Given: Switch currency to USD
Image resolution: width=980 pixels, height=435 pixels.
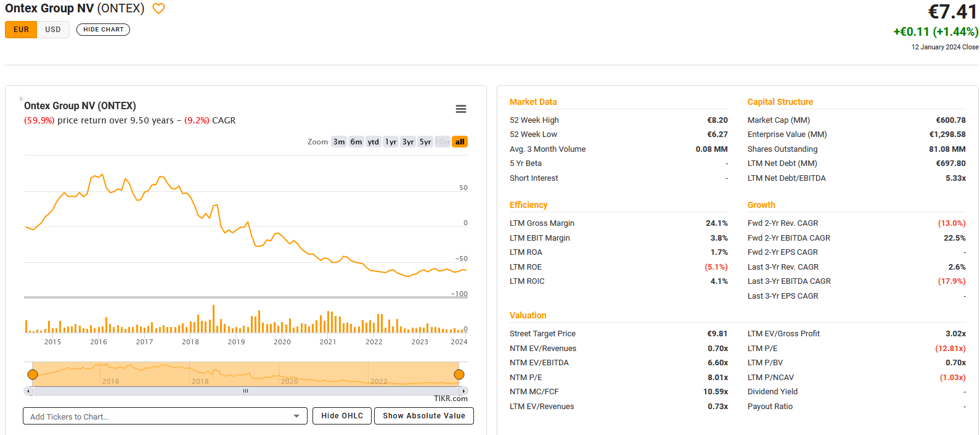Looking at the screenshot, I should click(53, 30).
